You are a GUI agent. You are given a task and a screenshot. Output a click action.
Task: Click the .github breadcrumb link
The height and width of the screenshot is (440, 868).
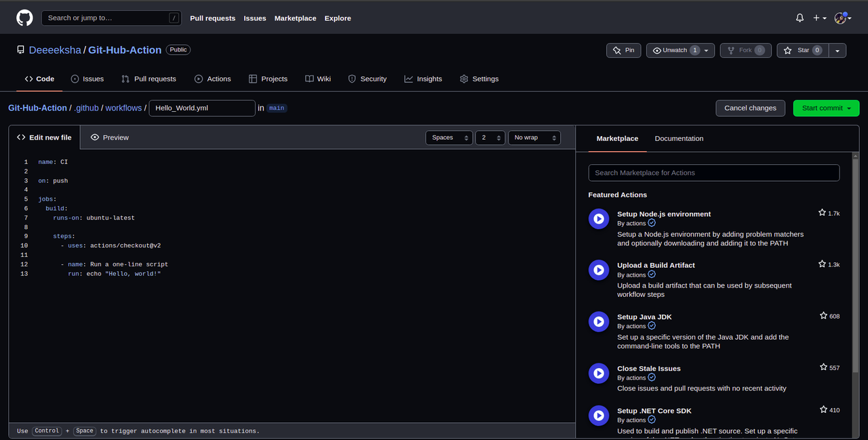(x=86, y=108)
